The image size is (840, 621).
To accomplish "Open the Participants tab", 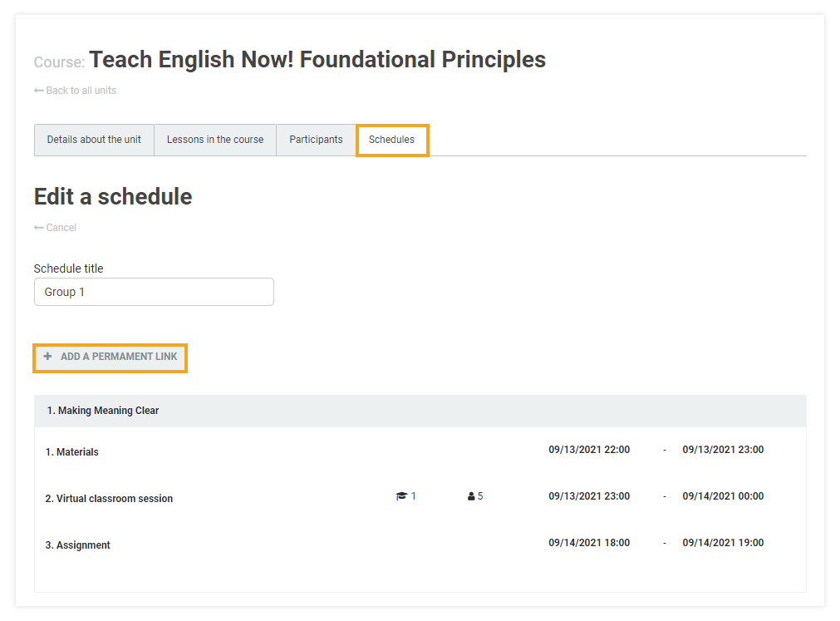I will coord(316,140).
